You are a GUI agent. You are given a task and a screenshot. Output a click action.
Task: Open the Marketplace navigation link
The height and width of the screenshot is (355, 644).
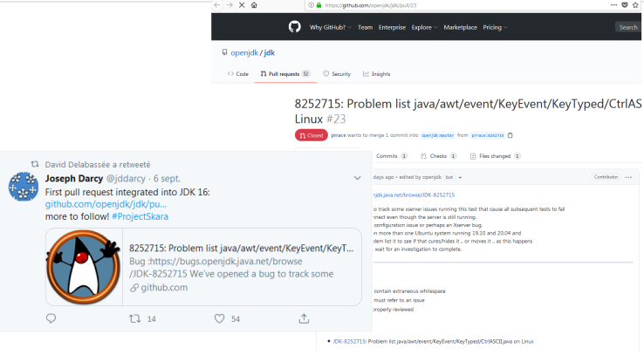[x=460, y=27]
